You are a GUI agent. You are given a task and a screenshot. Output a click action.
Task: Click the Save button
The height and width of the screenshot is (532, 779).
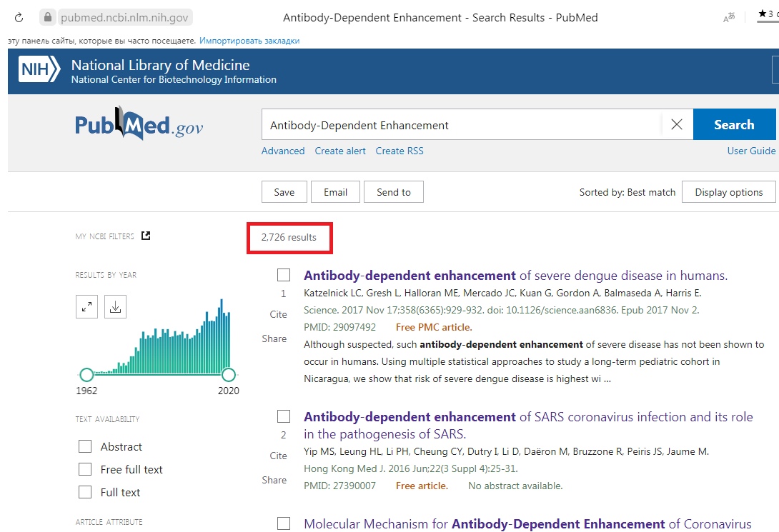click(284, 192)
